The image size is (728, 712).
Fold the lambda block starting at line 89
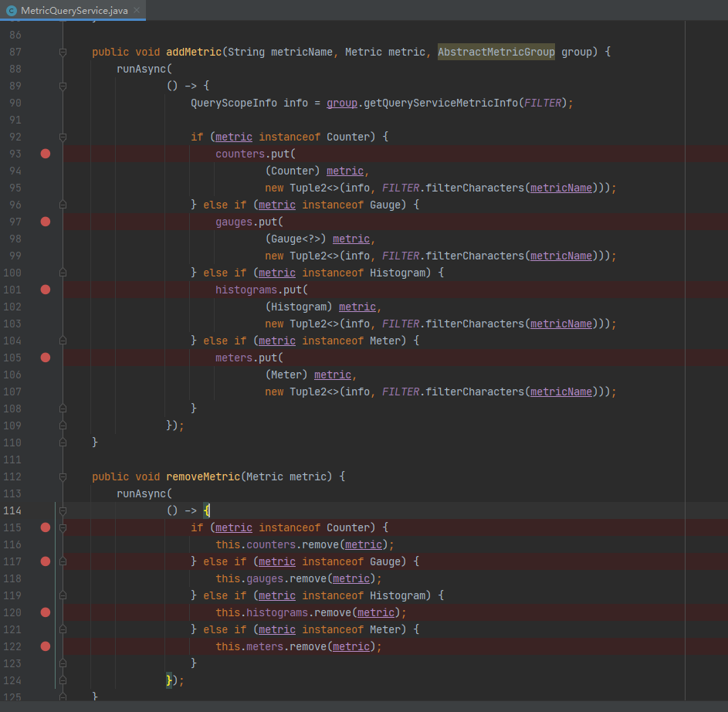tap(63, 86)
